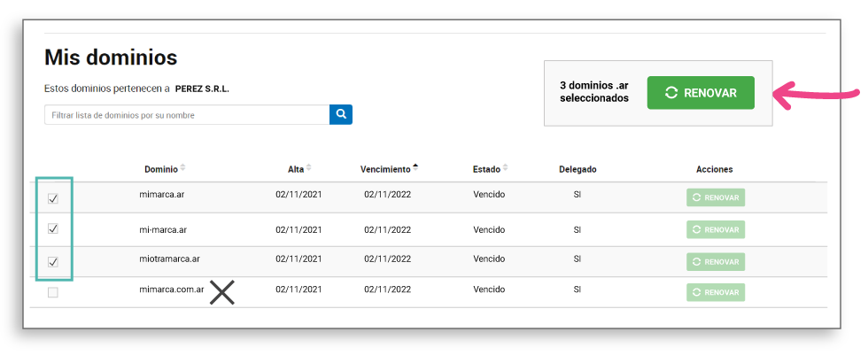The width and height of the screenshot is (868, 363).
Task: Open the mimarca.com.ar domain entry
Action: pos(172,290)
